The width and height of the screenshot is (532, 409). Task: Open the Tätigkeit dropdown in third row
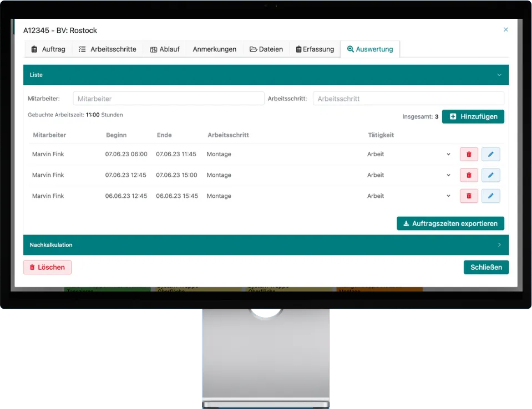pos(409,196)
